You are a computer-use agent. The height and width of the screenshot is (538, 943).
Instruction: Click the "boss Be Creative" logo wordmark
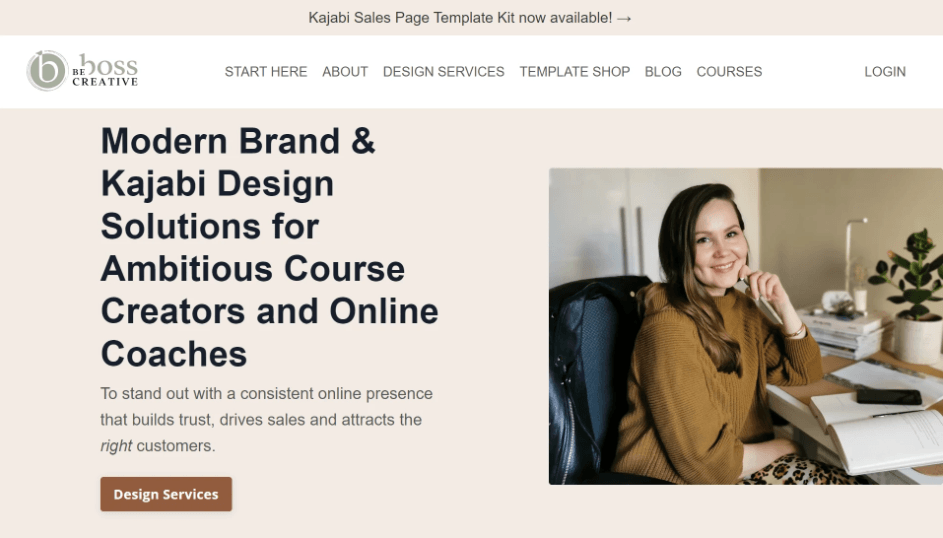(x=105, y=71)
